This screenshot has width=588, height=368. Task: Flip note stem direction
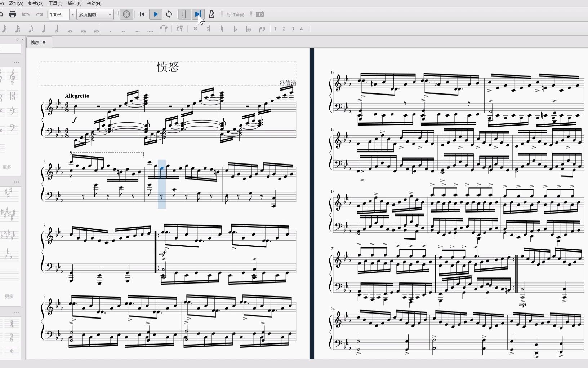pyautogui.click(x=262, y=29)
